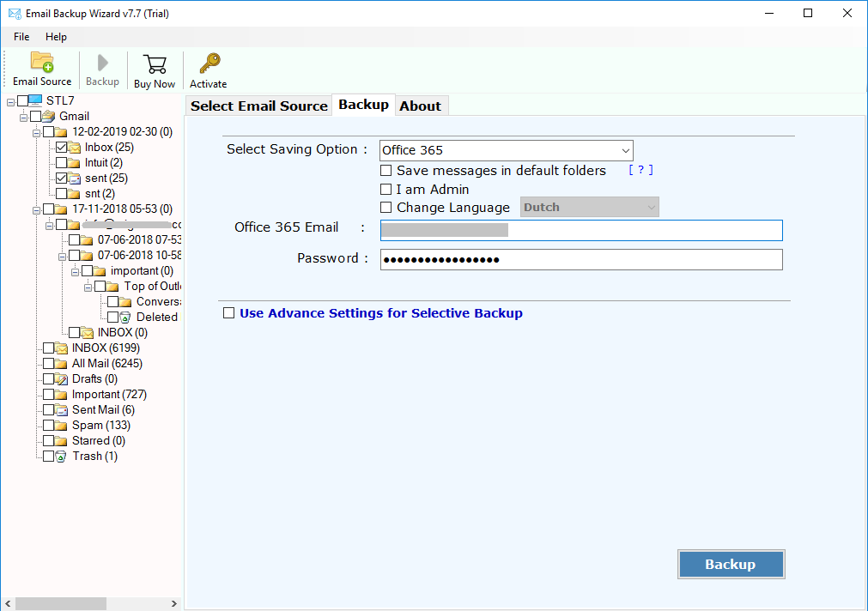Click the Activate key icon
The height and width of the screenshot is (611, 868).
coord(209,64)
